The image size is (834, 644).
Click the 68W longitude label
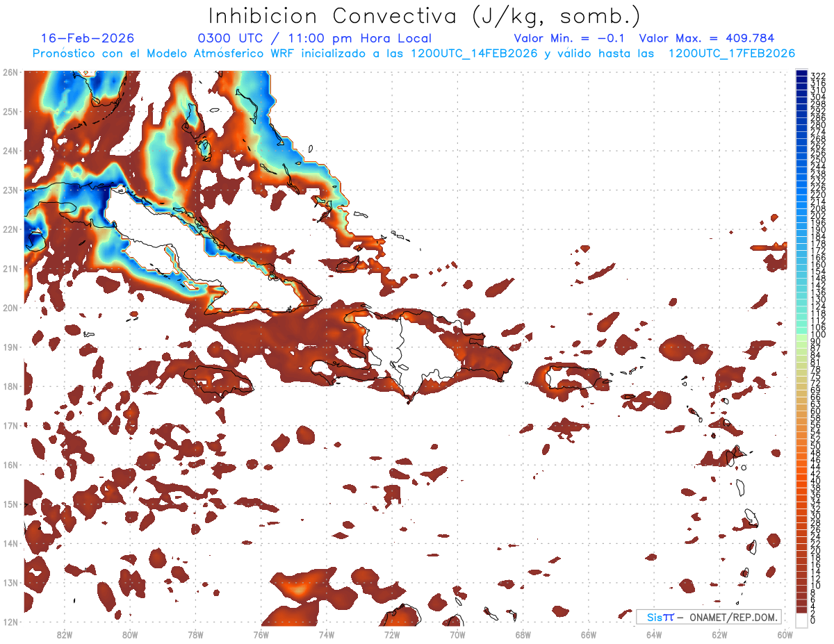coord(523,634)
